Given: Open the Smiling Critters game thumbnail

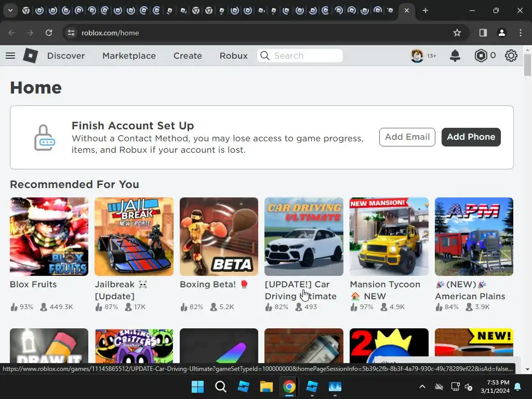Looking at the screenshot, I should coord(134,345).
